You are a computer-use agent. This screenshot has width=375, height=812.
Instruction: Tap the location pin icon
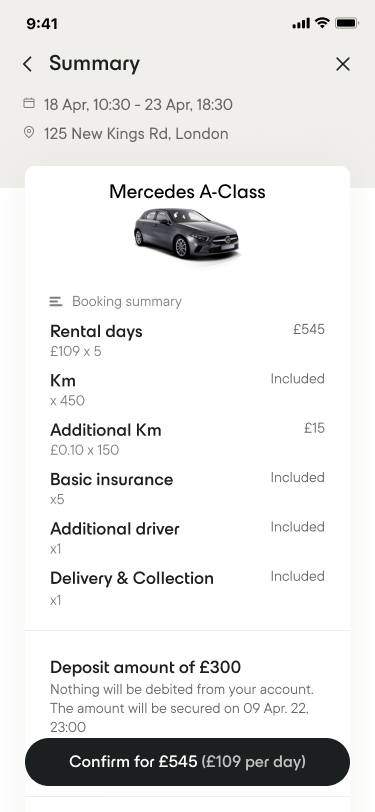pyautogui.click(x=29, y=133)
